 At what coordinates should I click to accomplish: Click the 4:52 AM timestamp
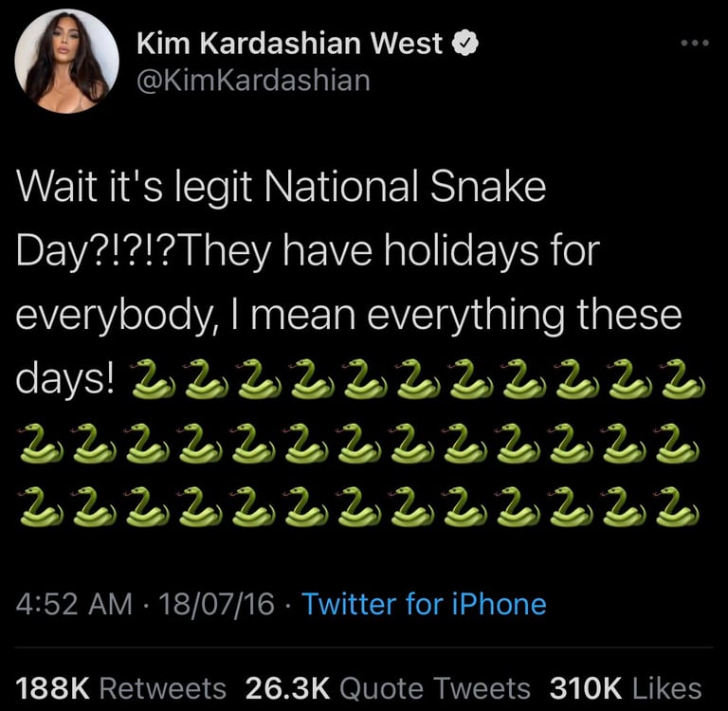74,604
